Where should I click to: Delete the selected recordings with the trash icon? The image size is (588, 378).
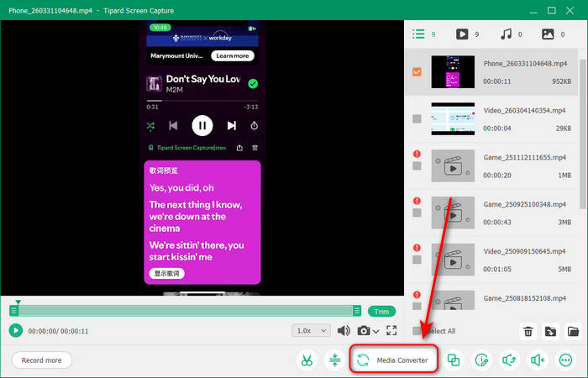pos(528,332)
